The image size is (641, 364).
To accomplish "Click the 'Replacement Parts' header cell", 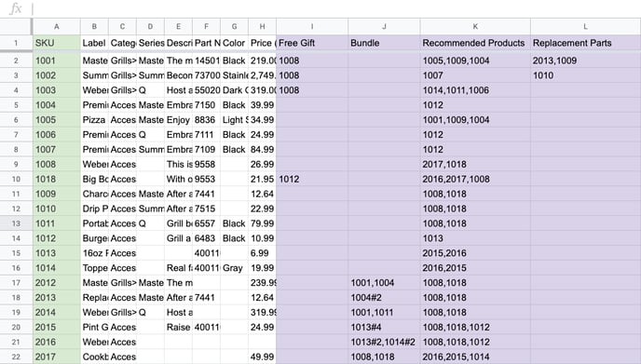I will (585, 43).
